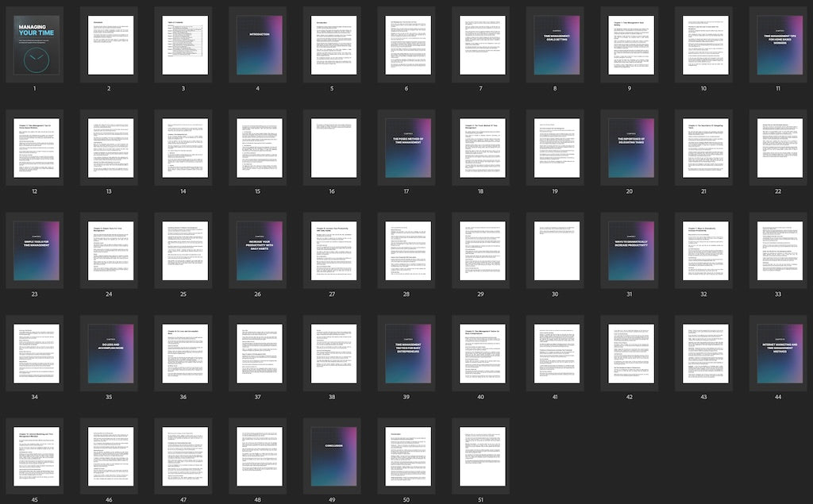Viewport: 813px width, 504px height.
Task: Select the Importance of Delegating Tasks cover
Action: click(630, 148)
